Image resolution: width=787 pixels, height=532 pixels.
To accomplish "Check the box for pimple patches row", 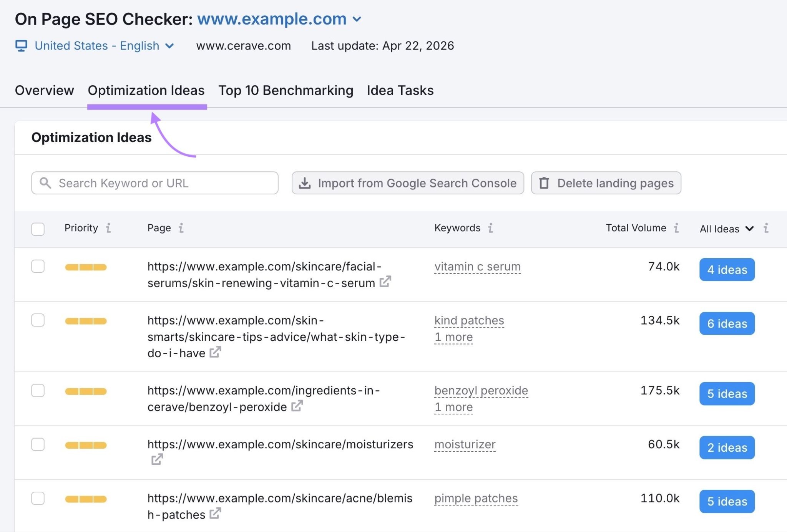I will [x=38, y=498].
